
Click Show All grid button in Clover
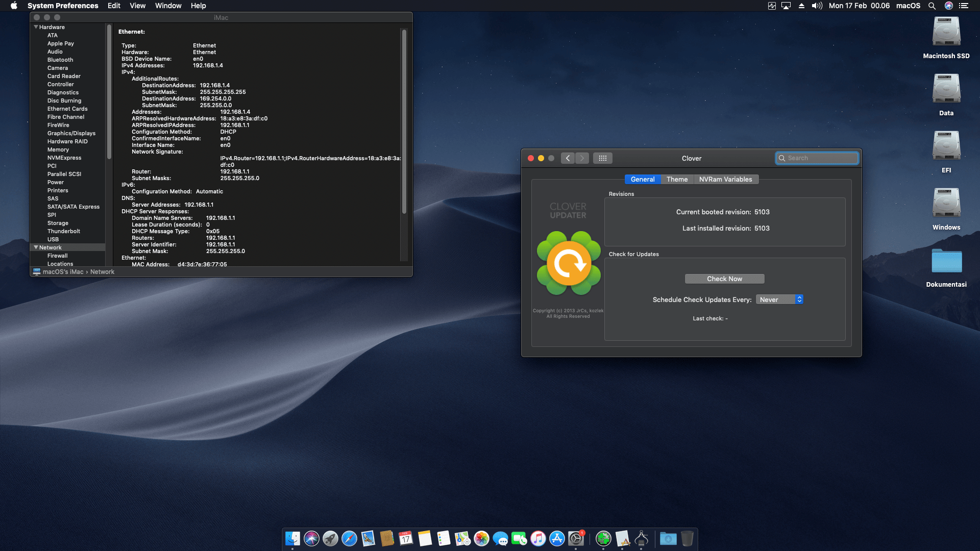click(x=602, y=158)
